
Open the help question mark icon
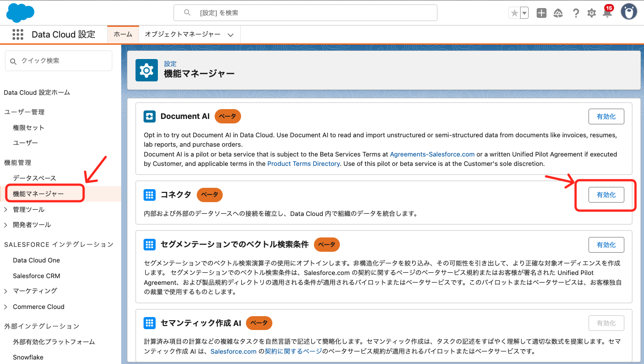(576, 13)
